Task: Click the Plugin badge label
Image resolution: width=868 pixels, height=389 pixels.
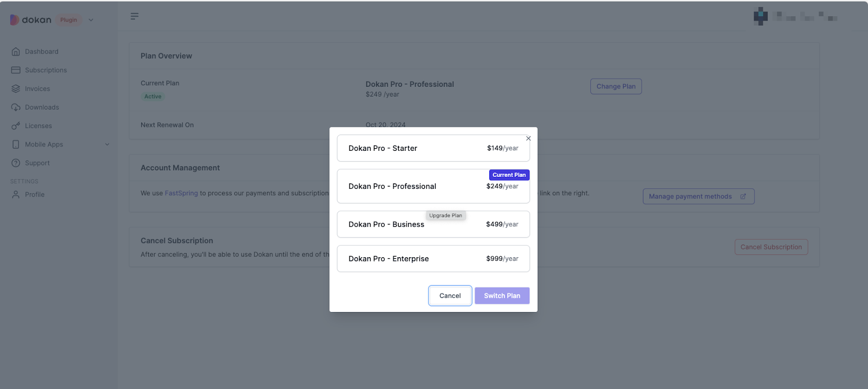Action: 68,20
